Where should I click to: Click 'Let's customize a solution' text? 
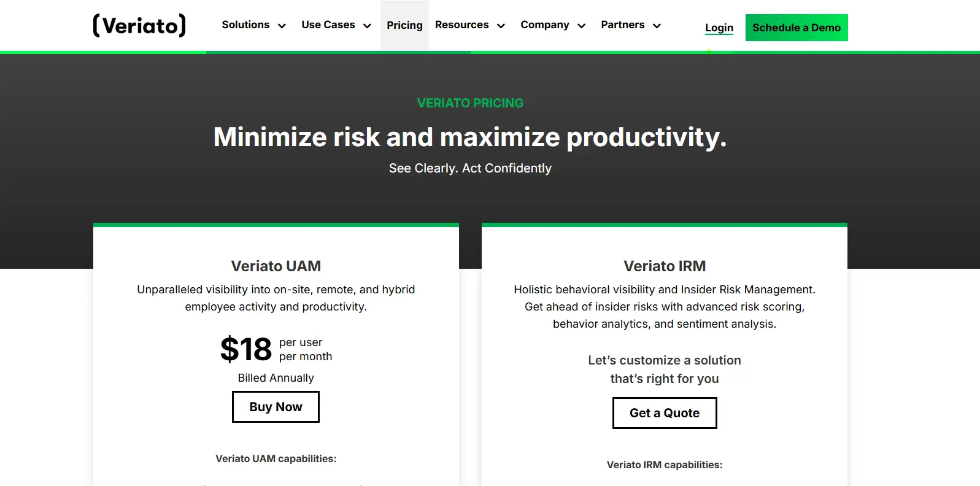(x=665, y=360)
